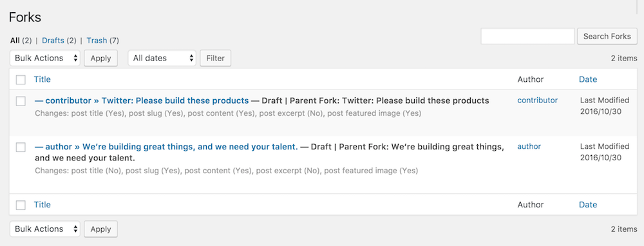
Task: Open the top Bulk Actions dropdown
Action: click(45, 58)
